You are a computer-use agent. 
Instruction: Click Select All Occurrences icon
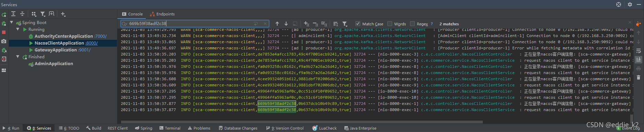(x=324, y=24)
